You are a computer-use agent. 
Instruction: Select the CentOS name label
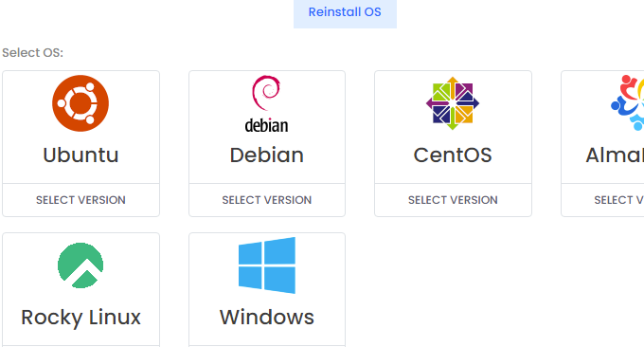pos(453,155)
